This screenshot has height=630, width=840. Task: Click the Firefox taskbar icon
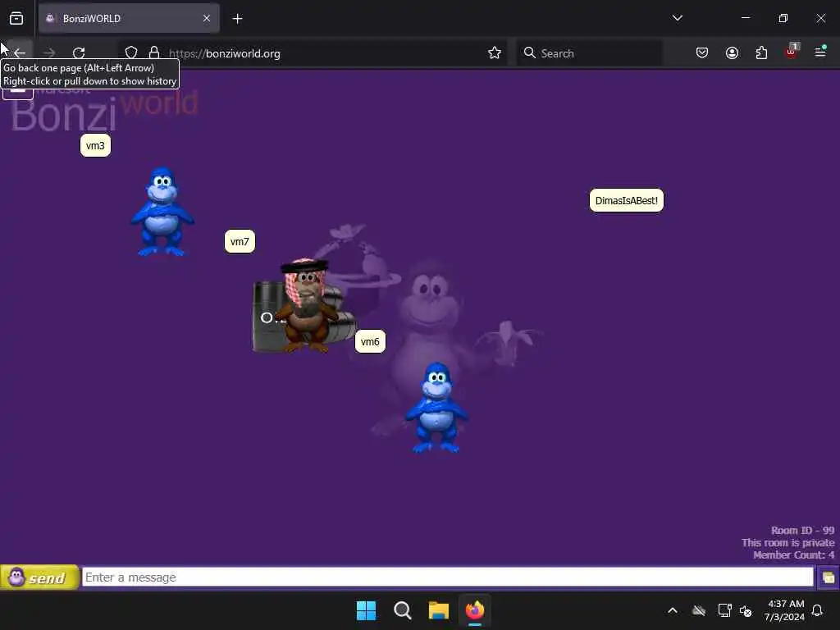[x=475, y=610]
